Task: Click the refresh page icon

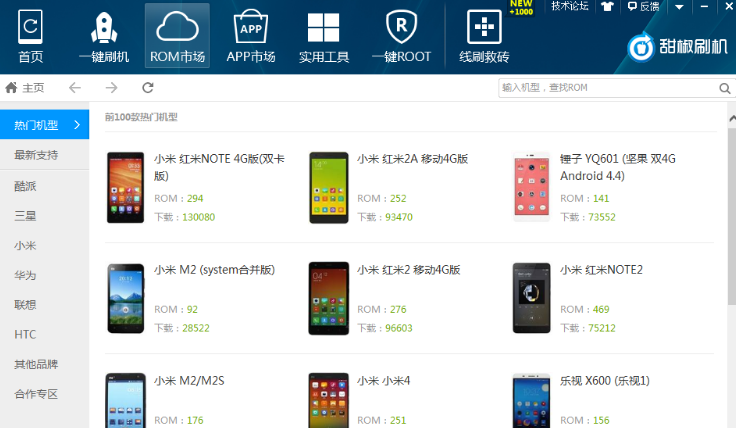Action: tap(148, 88)
